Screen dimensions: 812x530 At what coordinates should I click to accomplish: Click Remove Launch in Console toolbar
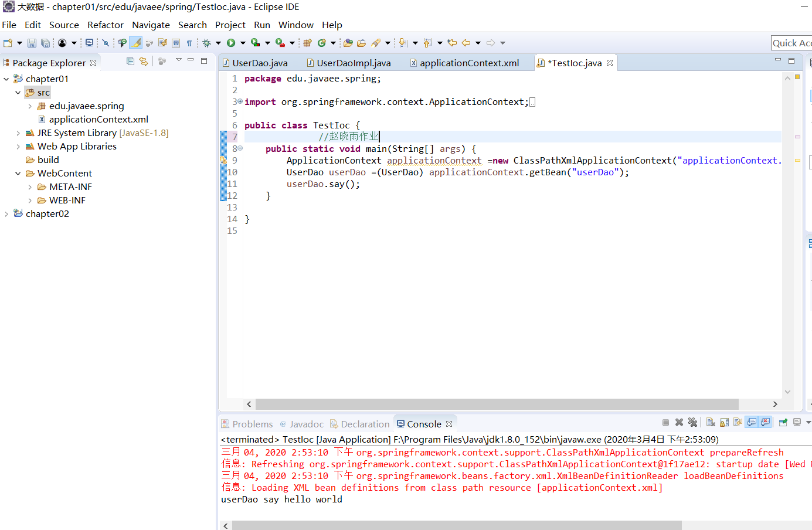679,422
